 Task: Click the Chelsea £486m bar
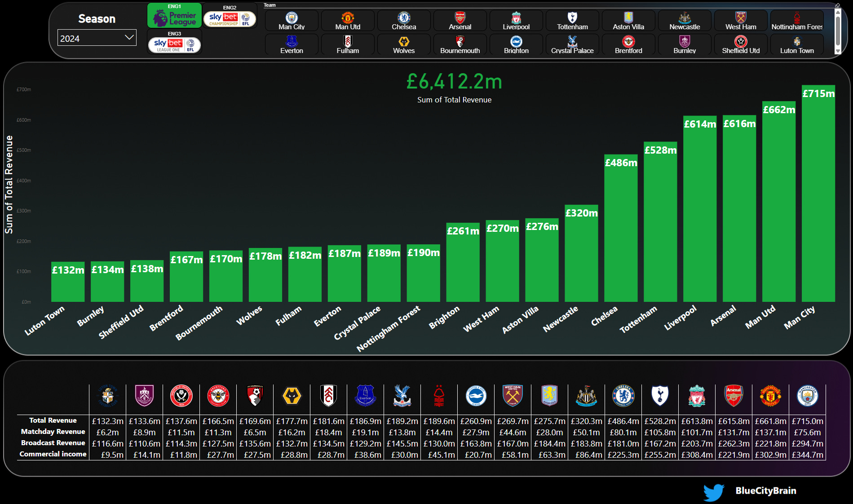tap(621, 228)
